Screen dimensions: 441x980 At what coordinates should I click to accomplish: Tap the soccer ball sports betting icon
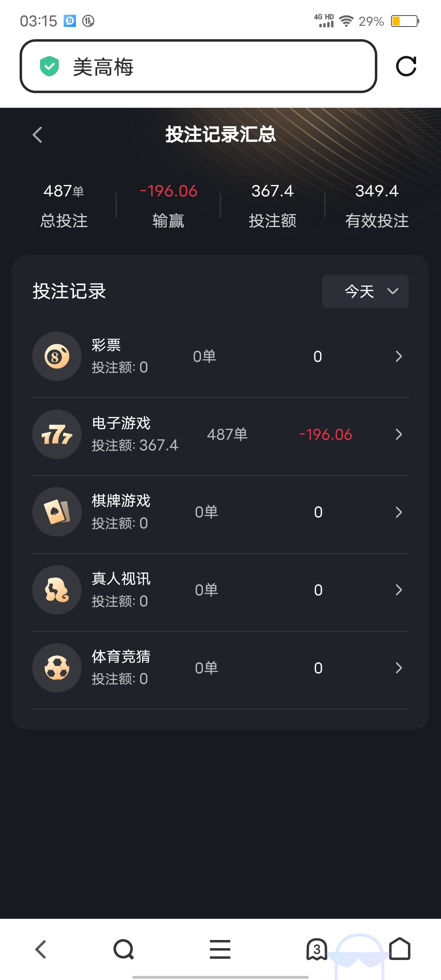click(x=57, y=668)
